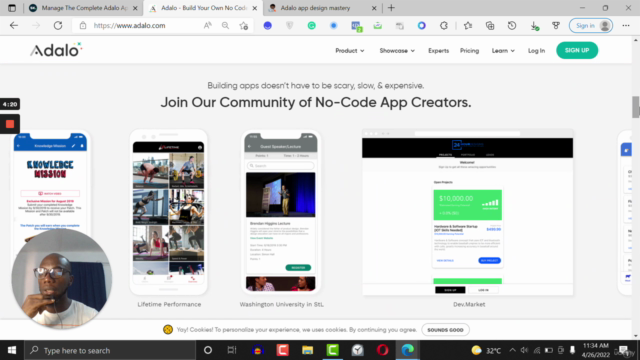Click the Grammarly extension icon
640x360 pixels.
point(311,25)
